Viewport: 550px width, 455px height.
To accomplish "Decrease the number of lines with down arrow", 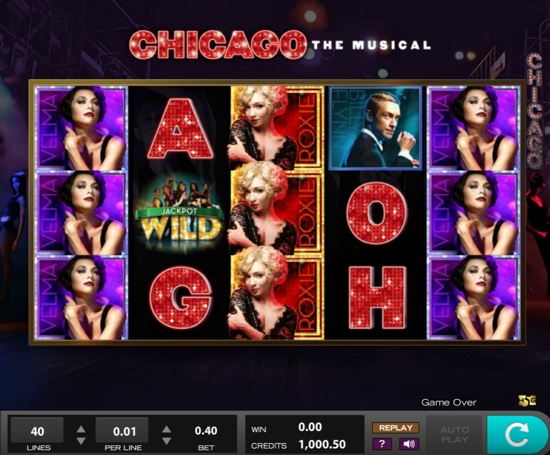I will coord(81,441).
